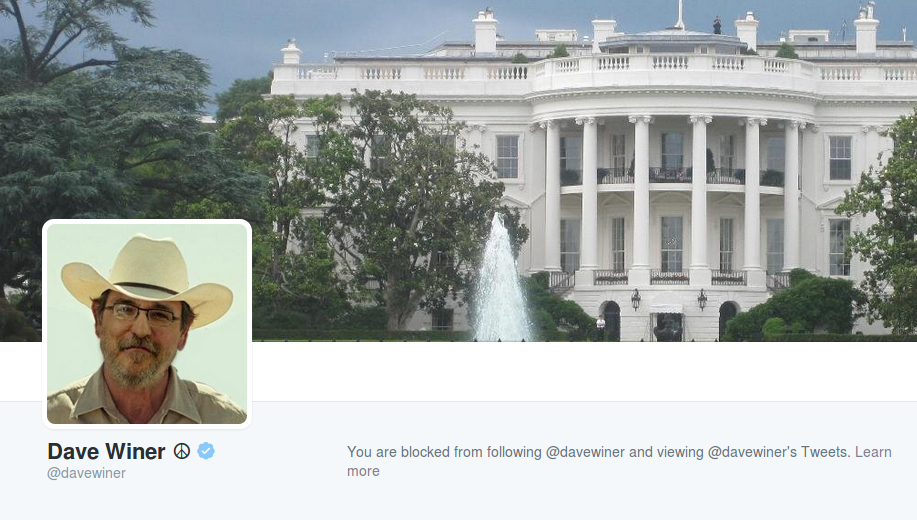
Task: Click the cowboy hat in the avatar
Action: [x=146, y=275]
